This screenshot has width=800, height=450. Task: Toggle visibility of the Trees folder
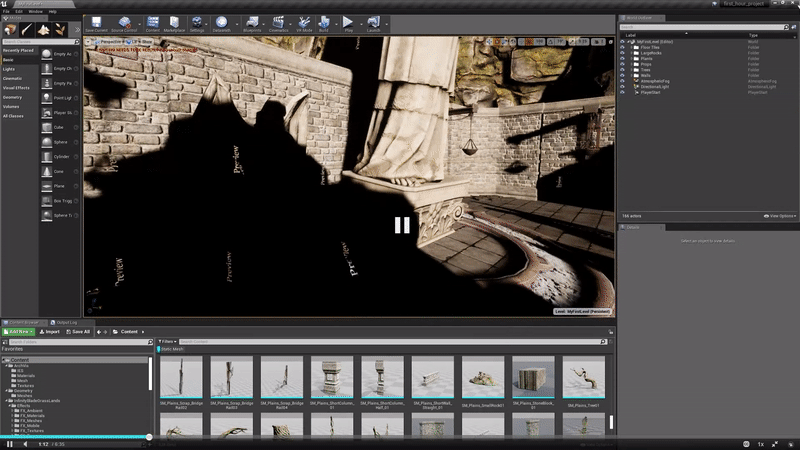pos(622,70)
